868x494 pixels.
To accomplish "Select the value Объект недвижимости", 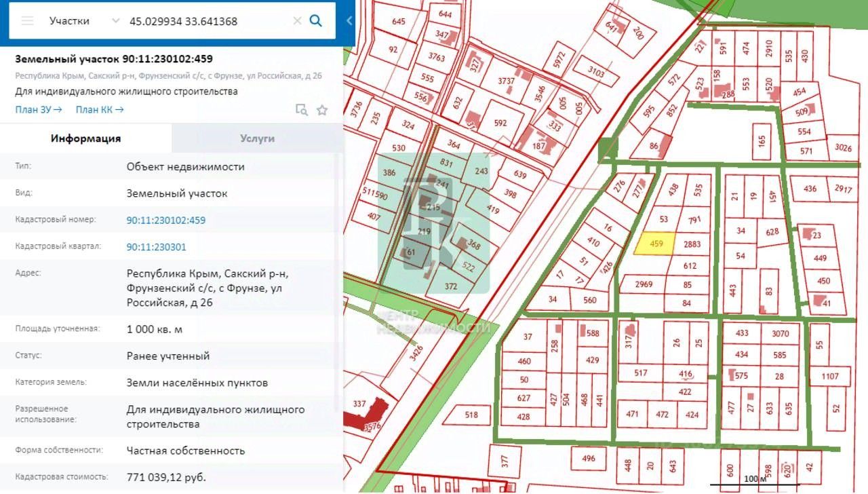I will (x=186, y=166).
